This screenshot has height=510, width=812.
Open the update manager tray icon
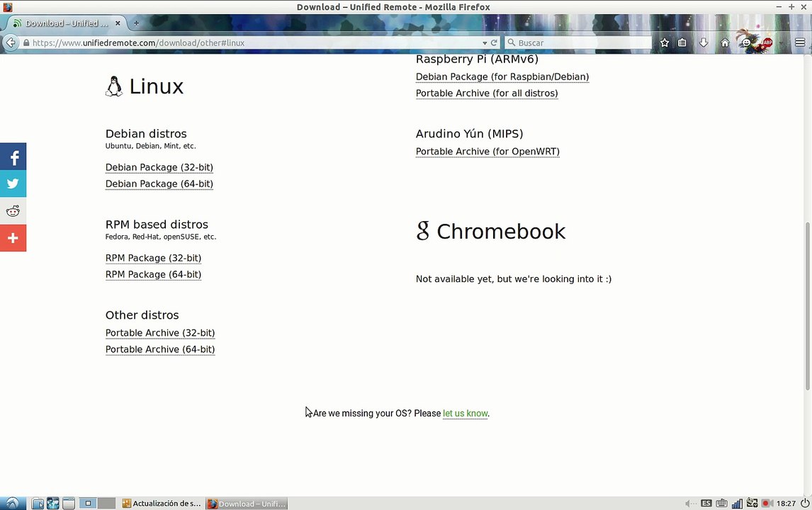752,503
